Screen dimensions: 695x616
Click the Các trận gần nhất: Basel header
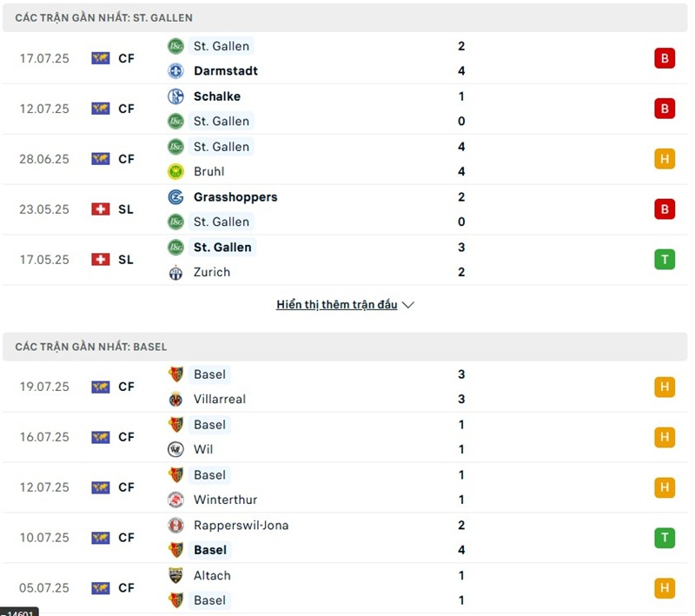pos(345,347)
